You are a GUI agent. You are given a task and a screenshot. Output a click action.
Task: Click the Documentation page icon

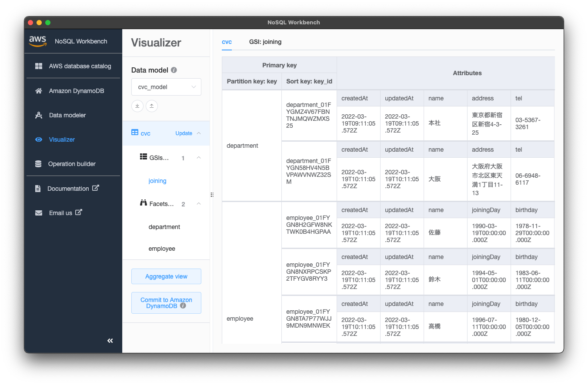tap(38, 189)
